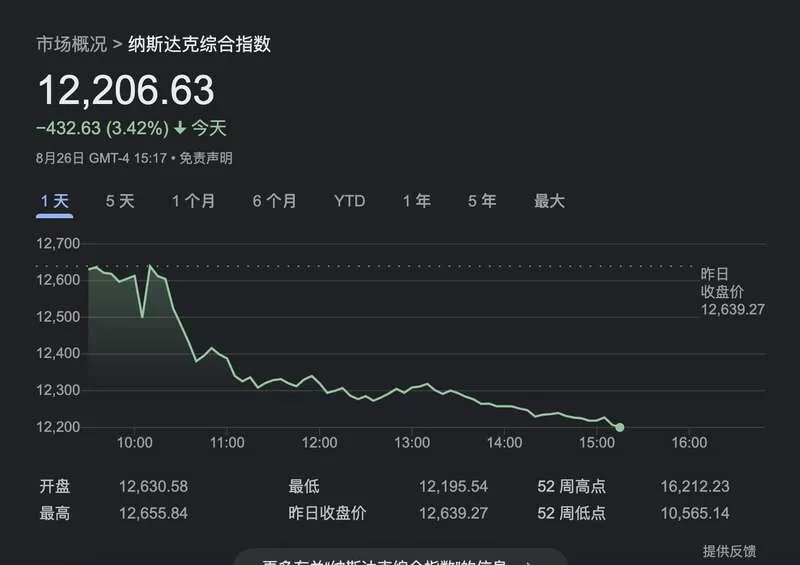Switch to the 1 年 range
This screenshot has height=565, width=800.
[416, 201]
